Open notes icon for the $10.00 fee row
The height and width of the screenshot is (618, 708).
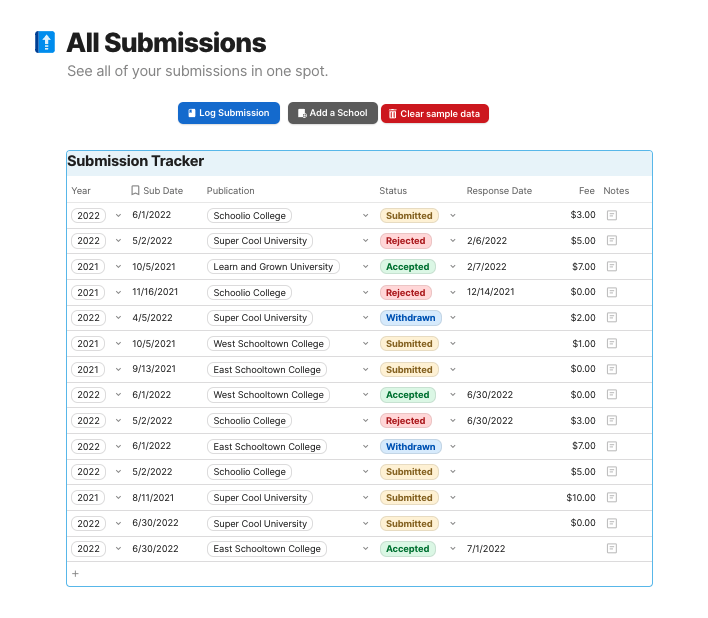(x=612, y=497)
